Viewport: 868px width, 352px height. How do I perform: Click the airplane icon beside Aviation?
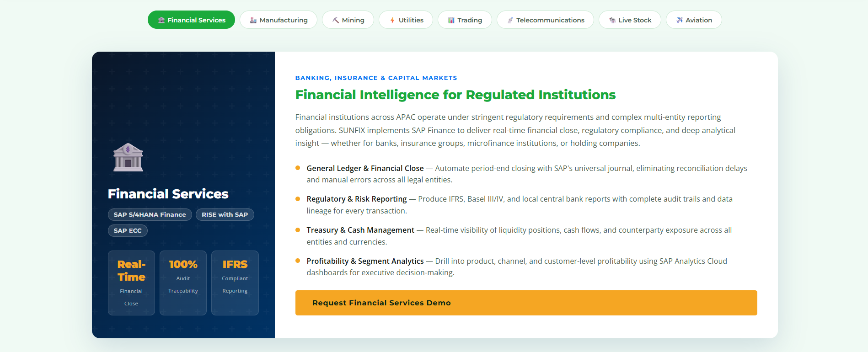pos(680,20)
